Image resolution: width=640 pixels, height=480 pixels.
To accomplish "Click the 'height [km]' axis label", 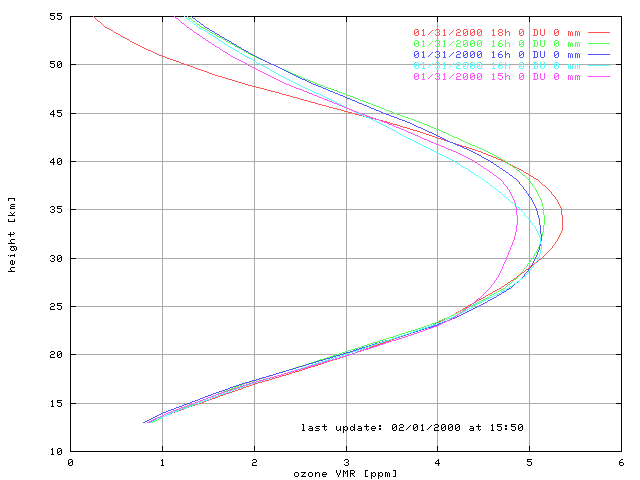I will point(12,235).
